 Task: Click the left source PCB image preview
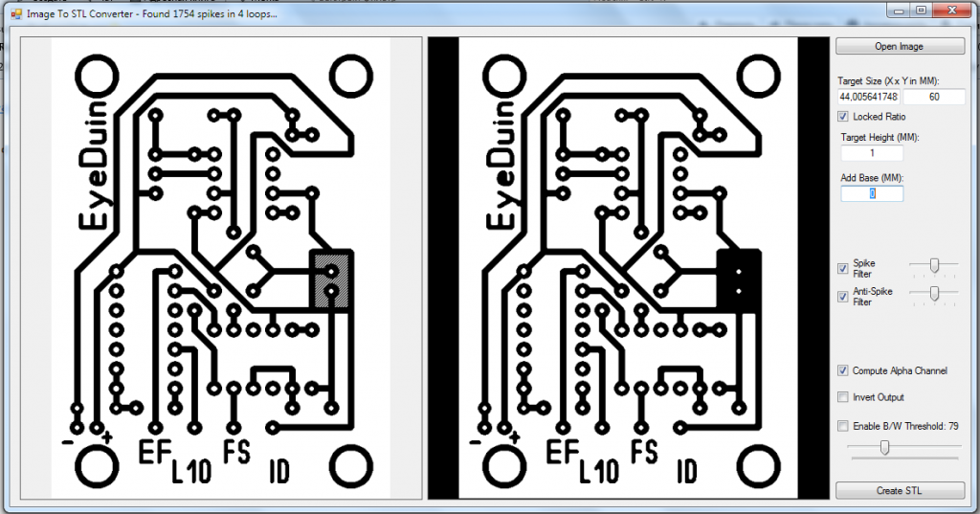[x=221, y=268]
